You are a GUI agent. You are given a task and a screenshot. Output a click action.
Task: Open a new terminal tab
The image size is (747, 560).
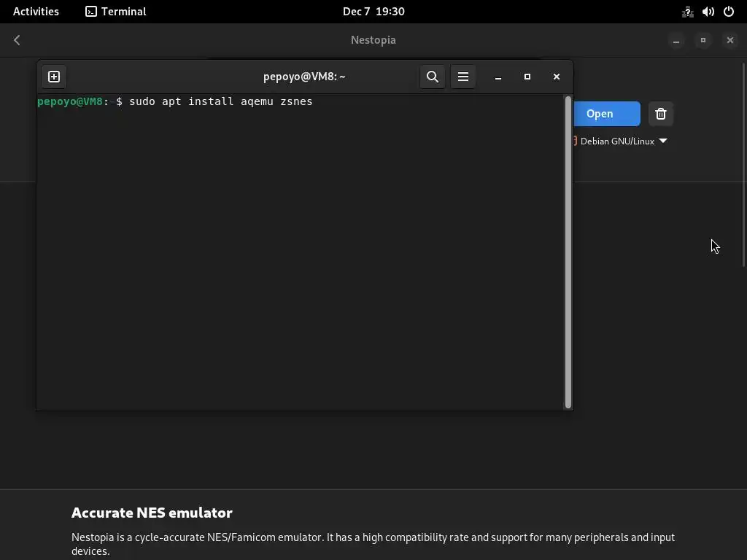(54, 77)
